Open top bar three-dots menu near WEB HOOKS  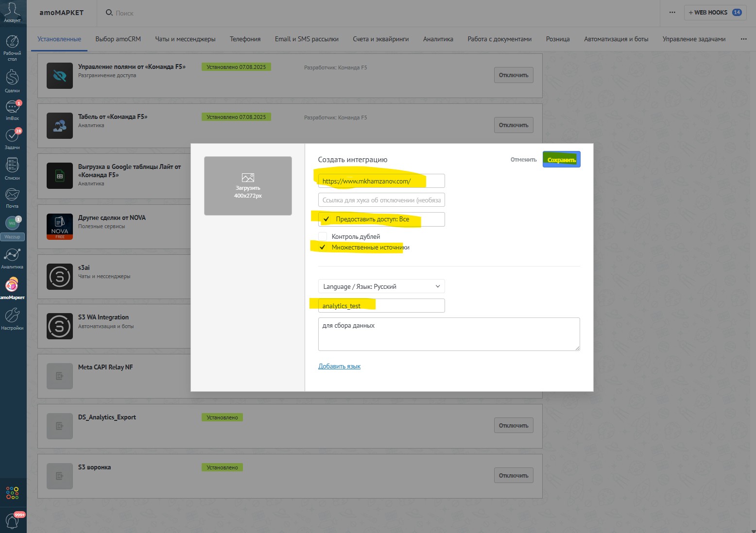(x=672, y=13)
